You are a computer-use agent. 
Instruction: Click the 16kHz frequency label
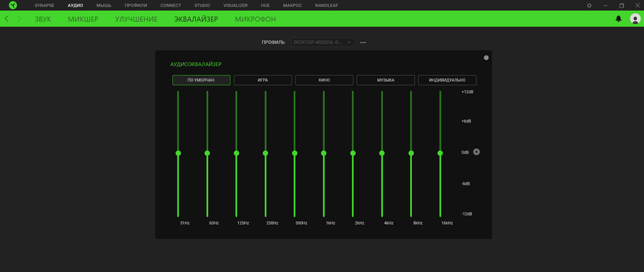(447, 223)
